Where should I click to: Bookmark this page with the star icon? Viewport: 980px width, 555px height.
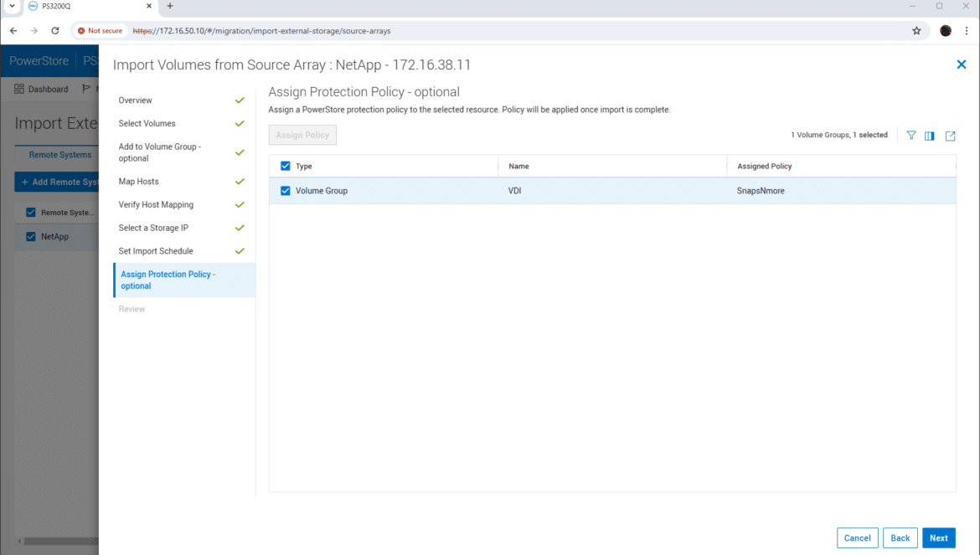pos(916,31)
